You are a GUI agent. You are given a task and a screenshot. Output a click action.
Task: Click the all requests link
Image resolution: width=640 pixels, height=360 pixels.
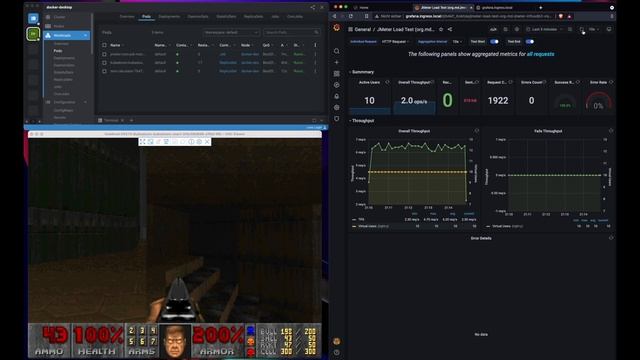coord(540,54)
